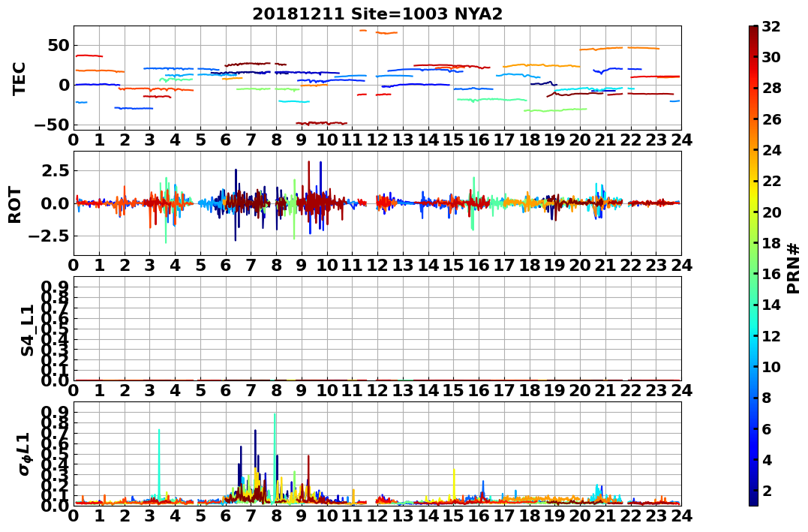Click the colorbar tick label 6
The height and width of the screenshot is (532, 808).
pos(766,428)
